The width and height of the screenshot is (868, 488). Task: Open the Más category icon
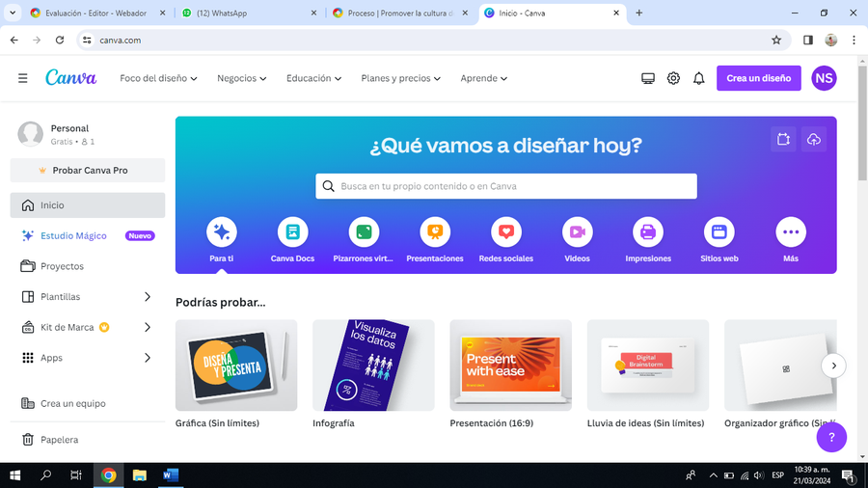(x=791, y=231)
